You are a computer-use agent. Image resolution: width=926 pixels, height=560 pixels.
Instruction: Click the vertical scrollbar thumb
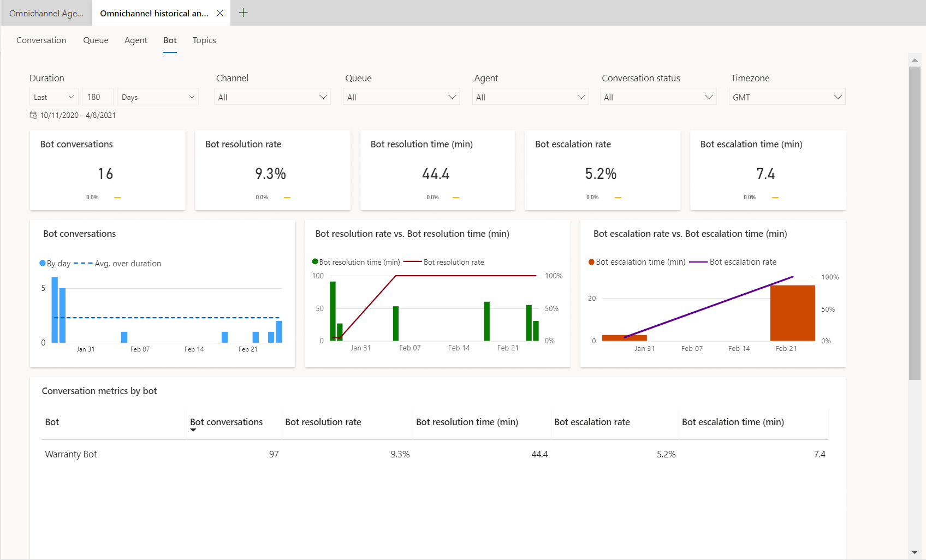click(915, 223)
